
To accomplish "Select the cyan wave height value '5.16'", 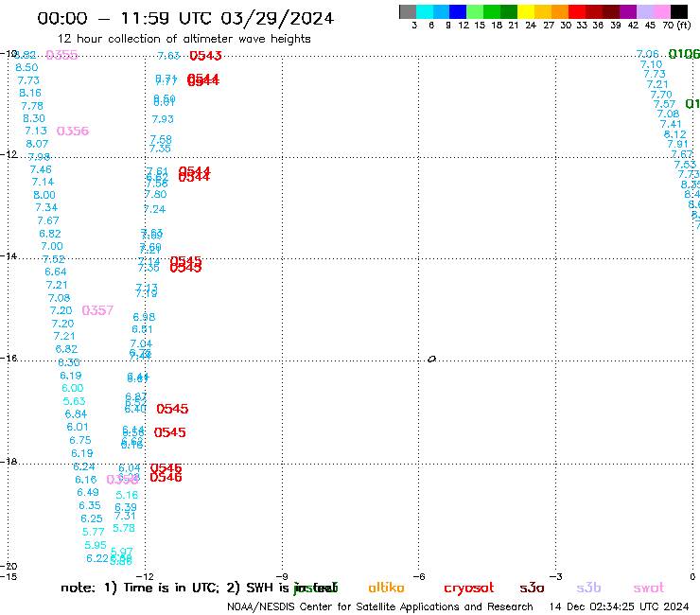I will 127,495.
